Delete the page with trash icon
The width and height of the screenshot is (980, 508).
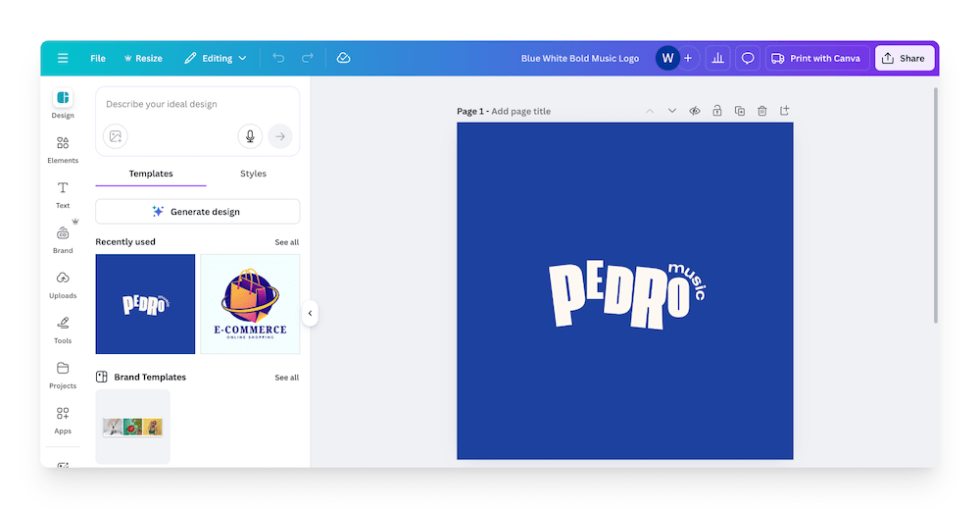pos(761,111)
